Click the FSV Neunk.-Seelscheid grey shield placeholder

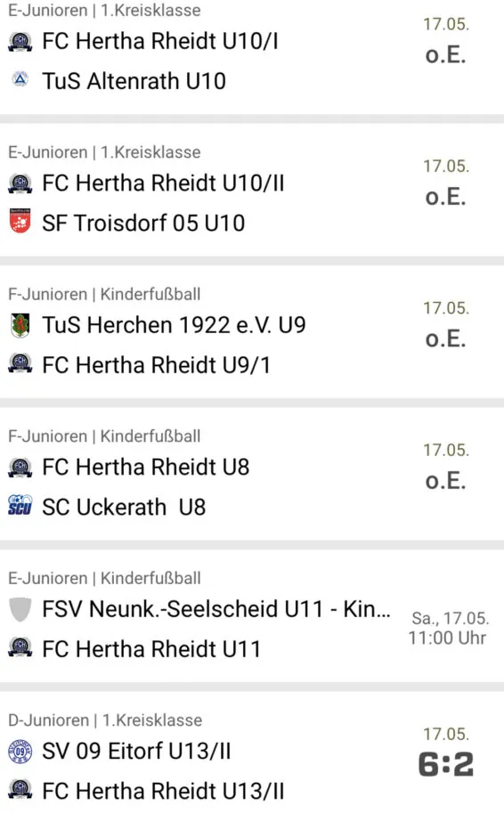pos(20,609)
